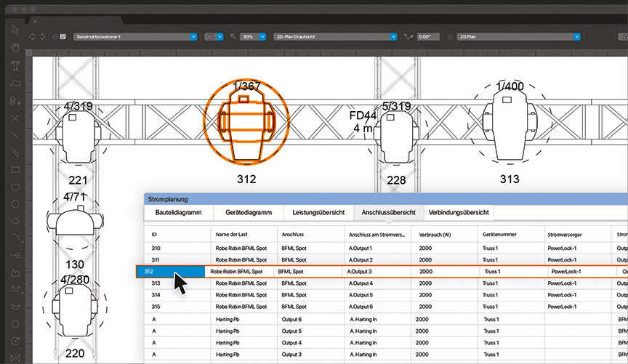Go to the previous view arrow
Viewport: 628px width, 364px height.
[33, 36]
